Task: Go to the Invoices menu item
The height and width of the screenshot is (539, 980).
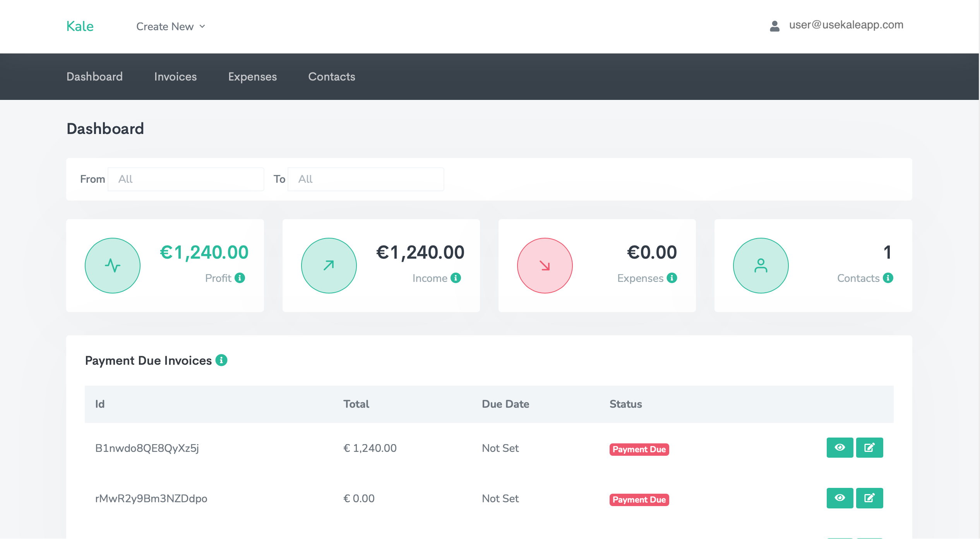Action: [x=175, y=77]
